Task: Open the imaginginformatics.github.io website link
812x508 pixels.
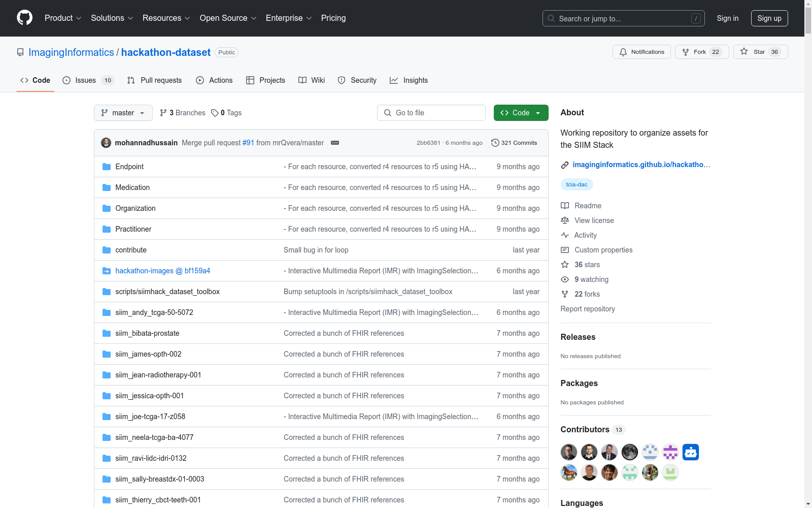Action: point(641,165)
